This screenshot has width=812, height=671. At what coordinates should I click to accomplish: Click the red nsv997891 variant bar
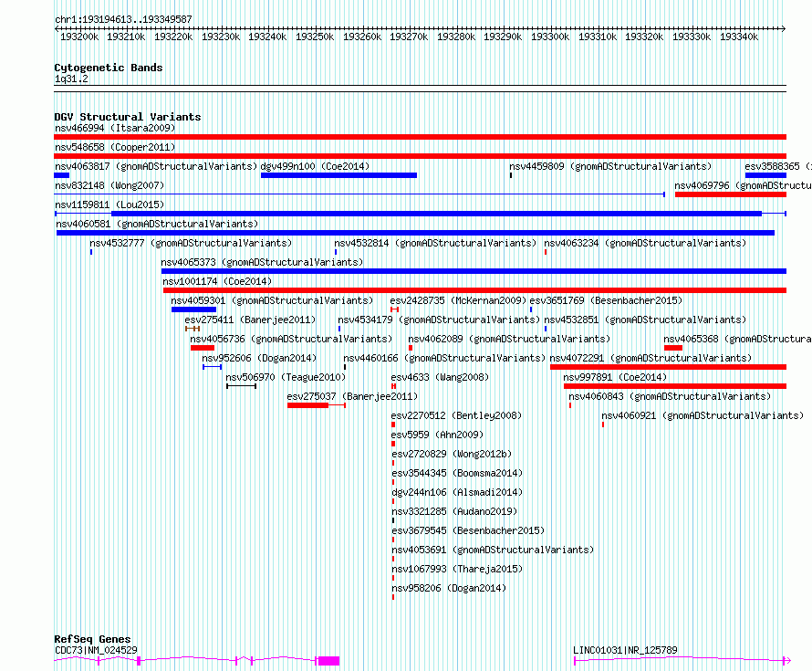675,386
